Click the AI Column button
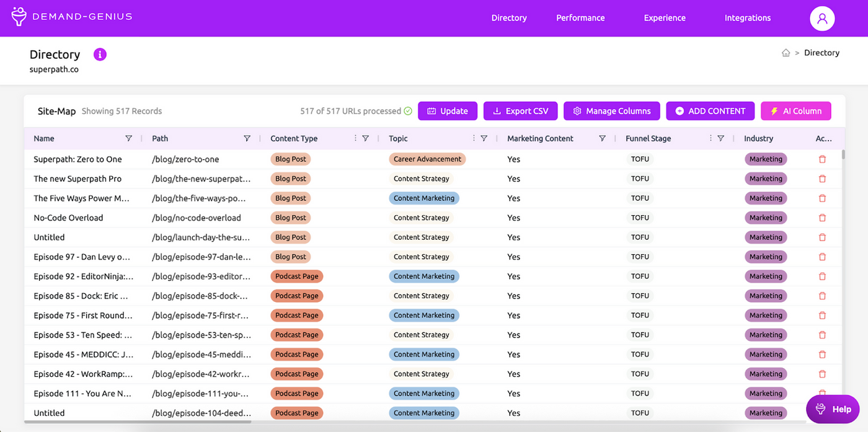The image size is (868, 432). tap(796, 111)
